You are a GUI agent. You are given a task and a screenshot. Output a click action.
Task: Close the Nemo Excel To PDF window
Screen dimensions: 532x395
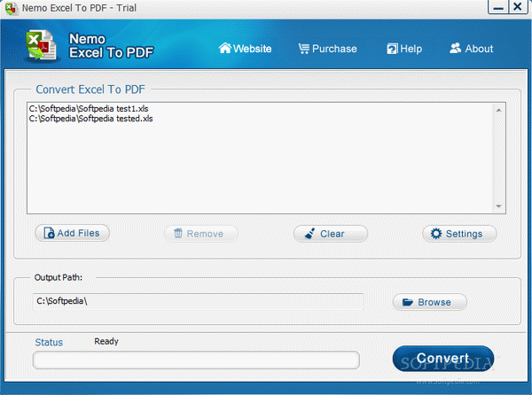point(518,7)
